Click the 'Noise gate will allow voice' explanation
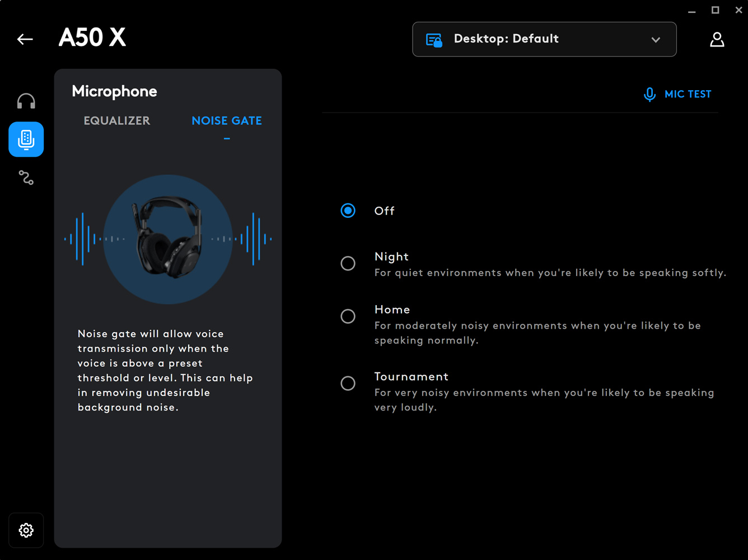The height and width of the screenshot is (560, 748). pyautogui.click(x=166, y=370)
